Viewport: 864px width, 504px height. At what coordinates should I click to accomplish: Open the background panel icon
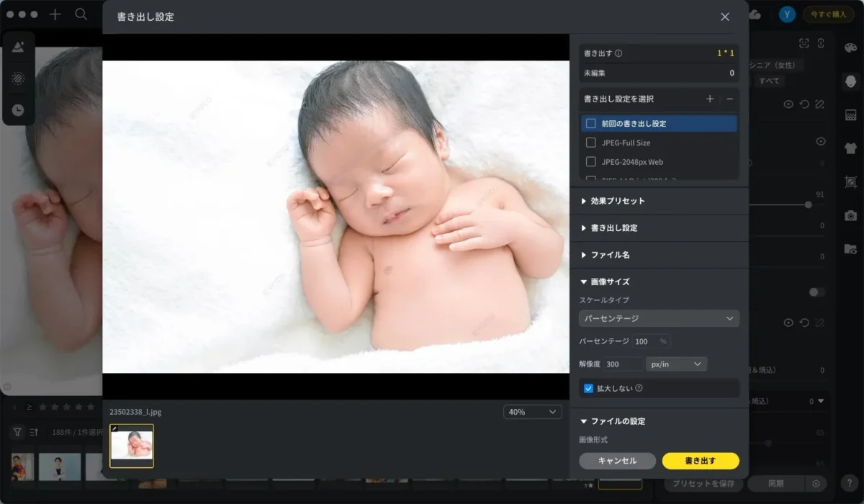[x=850, y=114]
